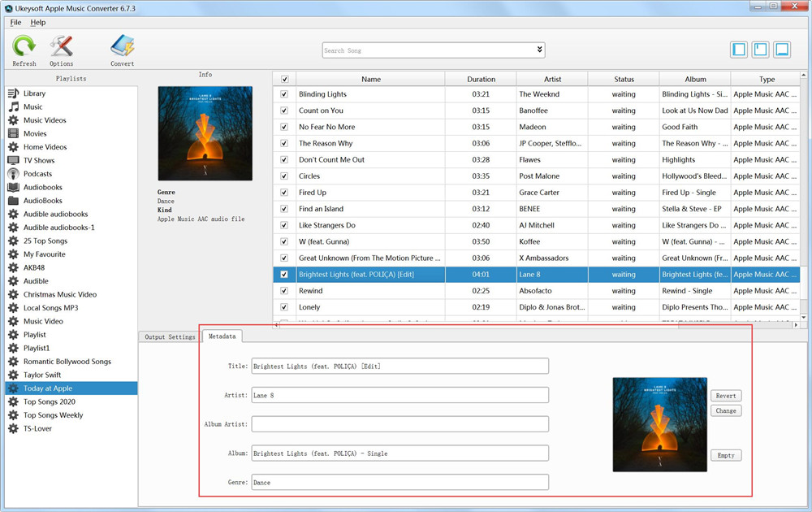Screen dimensions: 812x512
Task: Select the 25 Top Songs gear icon
Action: pyautogui.click(x=14, y=241)
